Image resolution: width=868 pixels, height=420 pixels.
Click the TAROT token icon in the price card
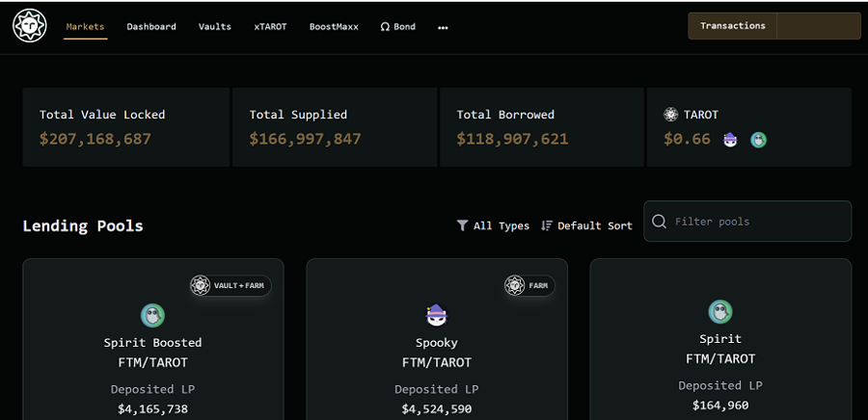(671, 115)
